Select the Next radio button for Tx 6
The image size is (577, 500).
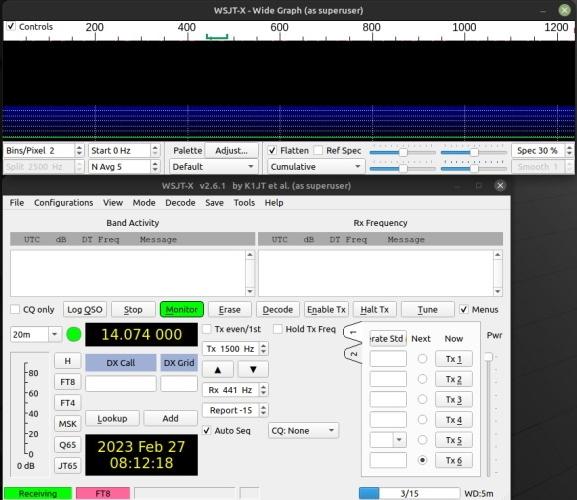click(x=422, y=460)
